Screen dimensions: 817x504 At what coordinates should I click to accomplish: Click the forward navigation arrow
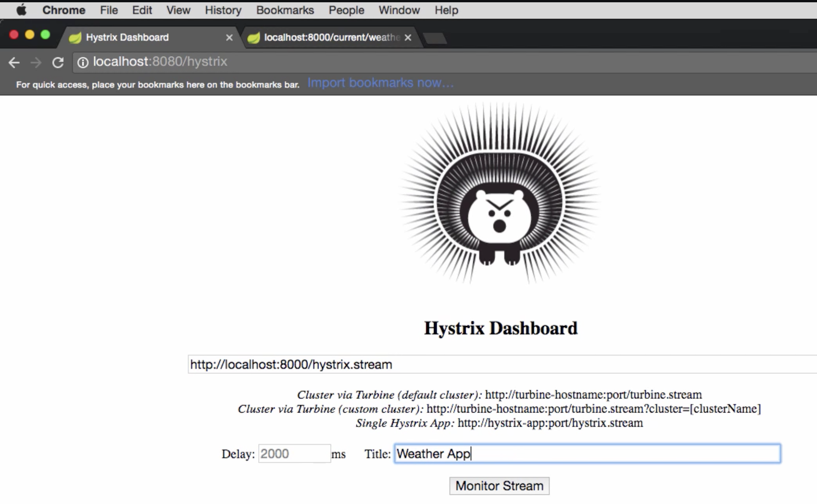coord(36,62)
